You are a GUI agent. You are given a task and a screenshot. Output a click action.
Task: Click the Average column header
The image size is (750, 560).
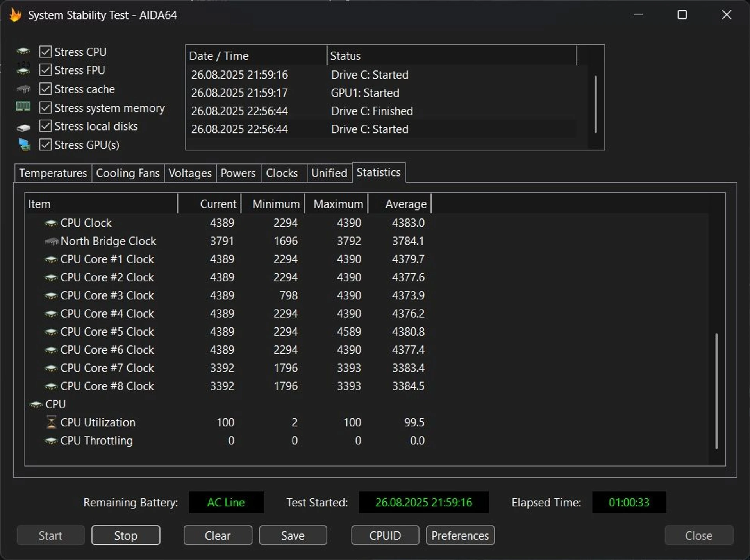pyautogui.click(x=400, y=204)
